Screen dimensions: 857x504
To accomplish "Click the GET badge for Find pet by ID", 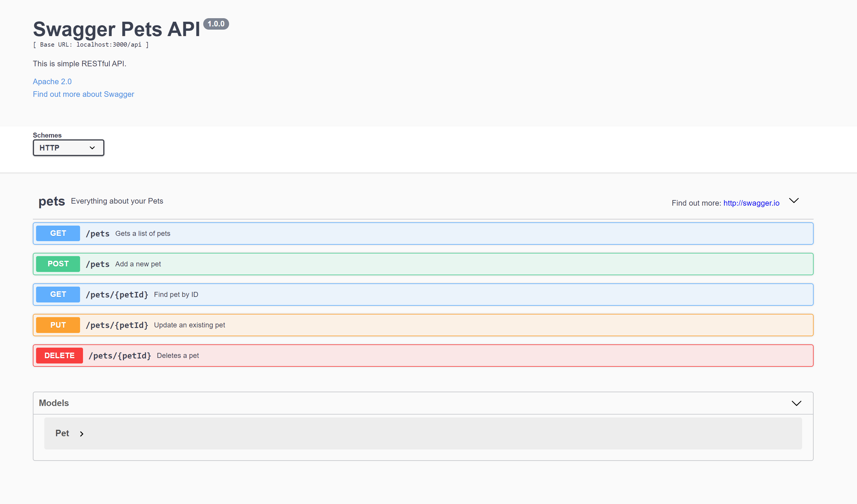I will [58, 295].
